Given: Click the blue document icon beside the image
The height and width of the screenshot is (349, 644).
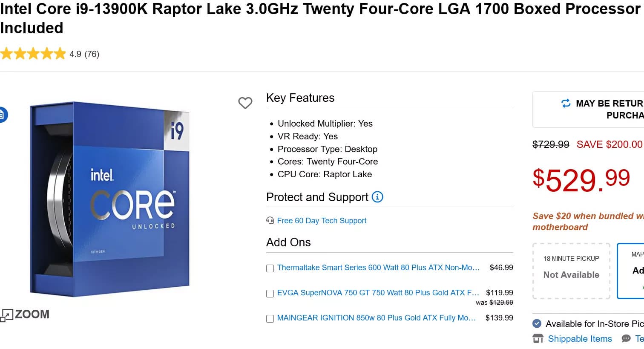Looking at the screenshot, I should pyautogui.click(x=2, y=115).
